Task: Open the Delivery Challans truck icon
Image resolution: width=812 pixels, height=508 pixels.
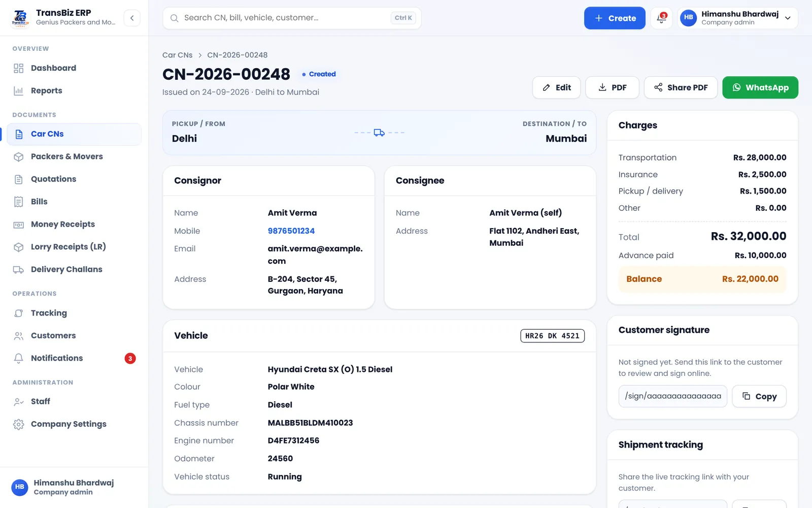Action: (19, 270)
